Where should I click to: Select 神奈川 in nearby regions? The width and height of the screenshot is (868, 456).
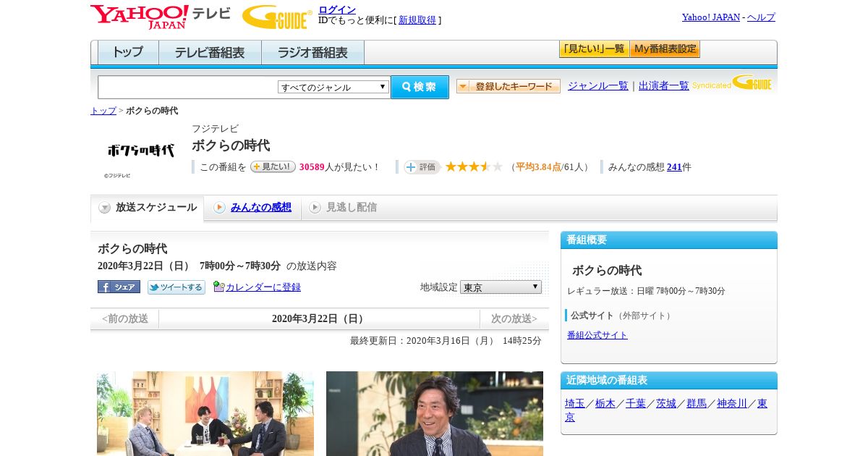click(x=732, y=403)
